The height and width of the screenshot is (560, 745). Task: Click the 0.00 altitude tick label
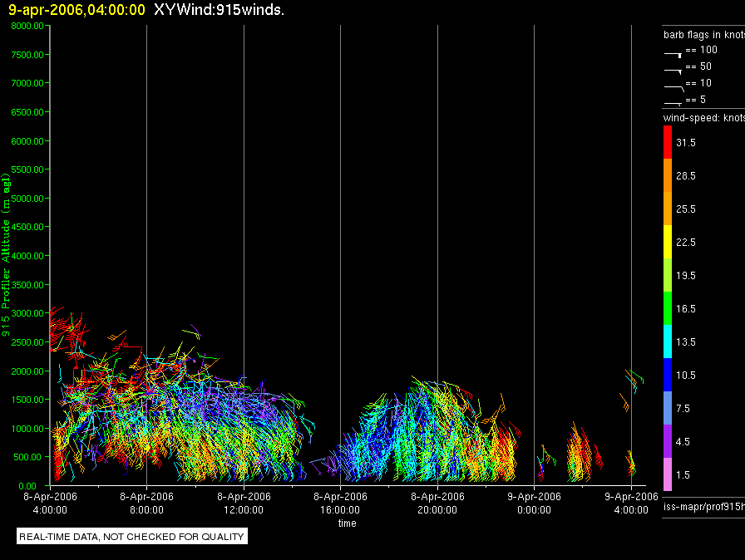pos(27,486)
